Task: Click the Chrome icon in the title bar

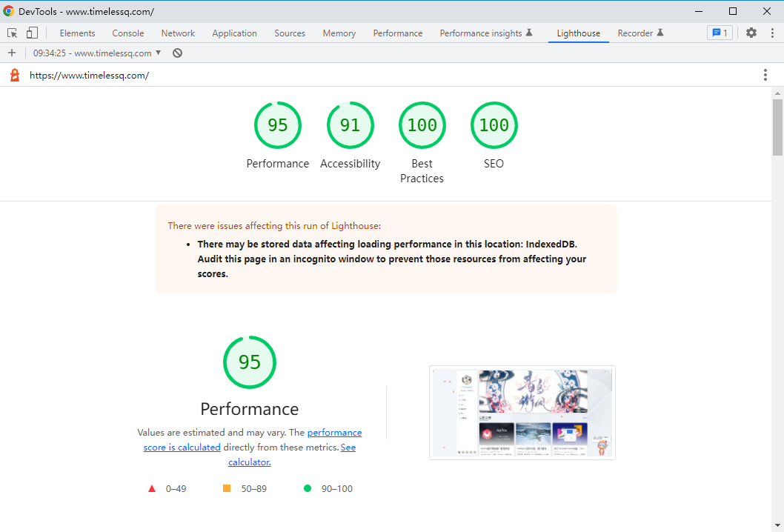Action: click(8, 11)
